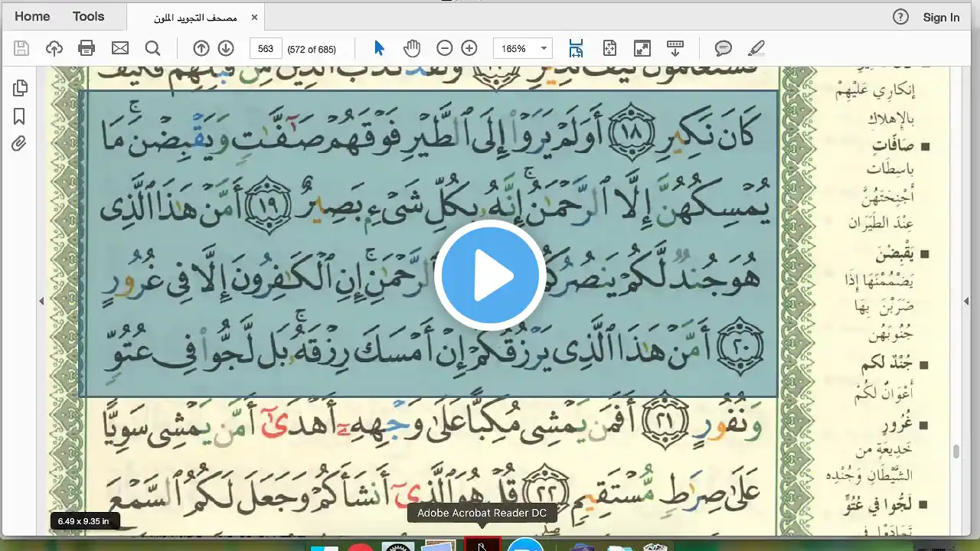This screenshot has width=980, height=551.
Task: Switch to the Home tab
Action: [x=32, y=16]
